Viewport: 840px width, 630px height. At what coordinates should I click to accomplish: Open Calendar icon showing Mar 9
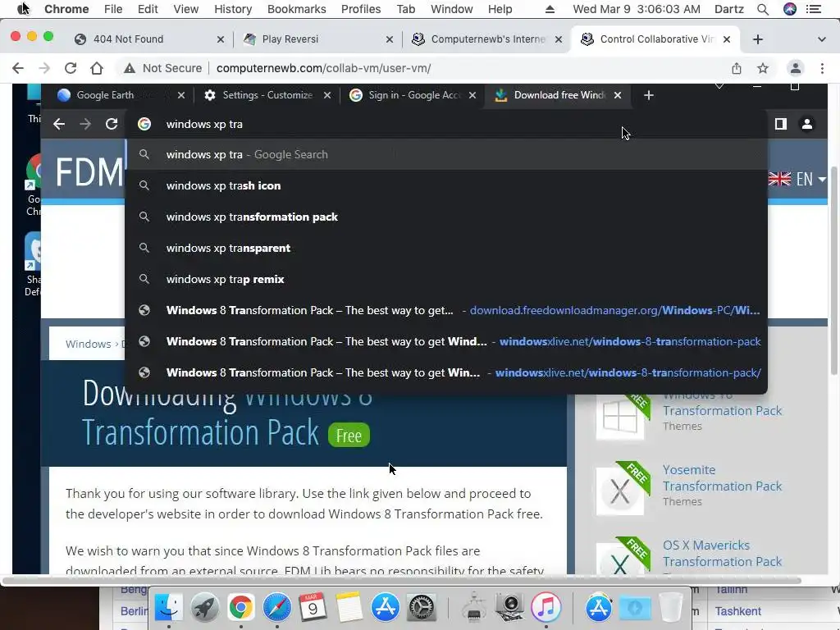click(313, 608)
